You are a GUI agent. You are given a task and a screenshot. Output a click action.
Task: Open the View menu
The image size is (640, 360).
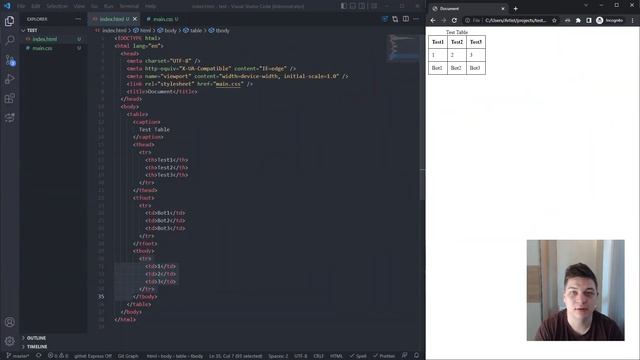(79, 6)
